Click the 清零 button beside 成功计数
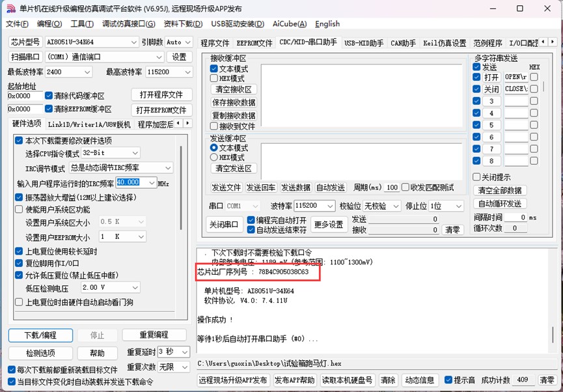Screen dimensions: 563x392 (547, 380)
